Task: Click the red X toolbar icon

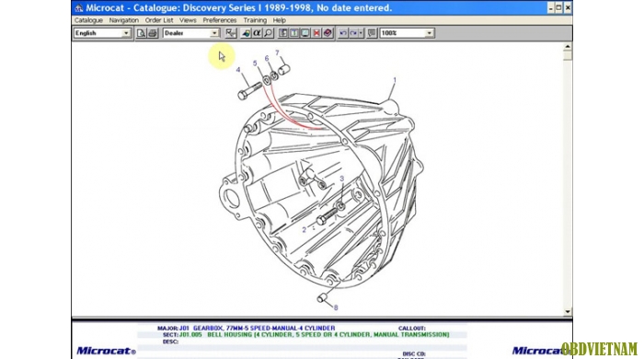Action: point(316,33)
